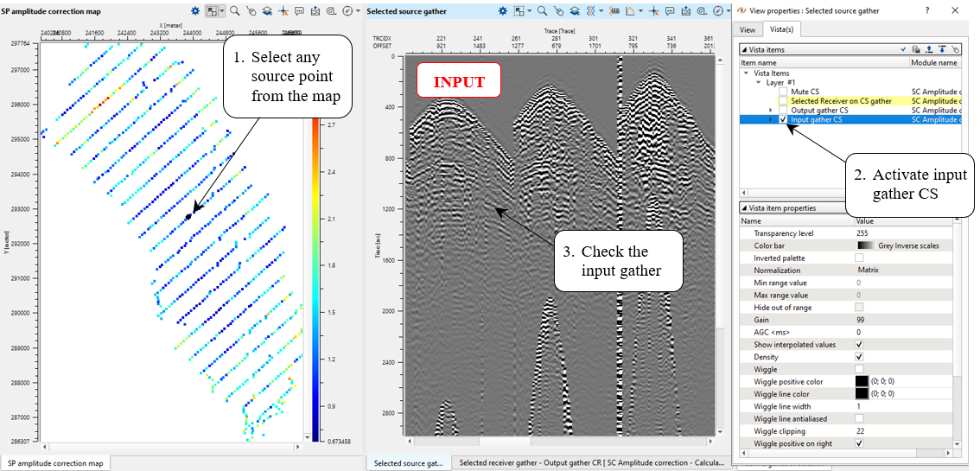Click the move-up arrow icon in Vista items header

click(928, 50)
